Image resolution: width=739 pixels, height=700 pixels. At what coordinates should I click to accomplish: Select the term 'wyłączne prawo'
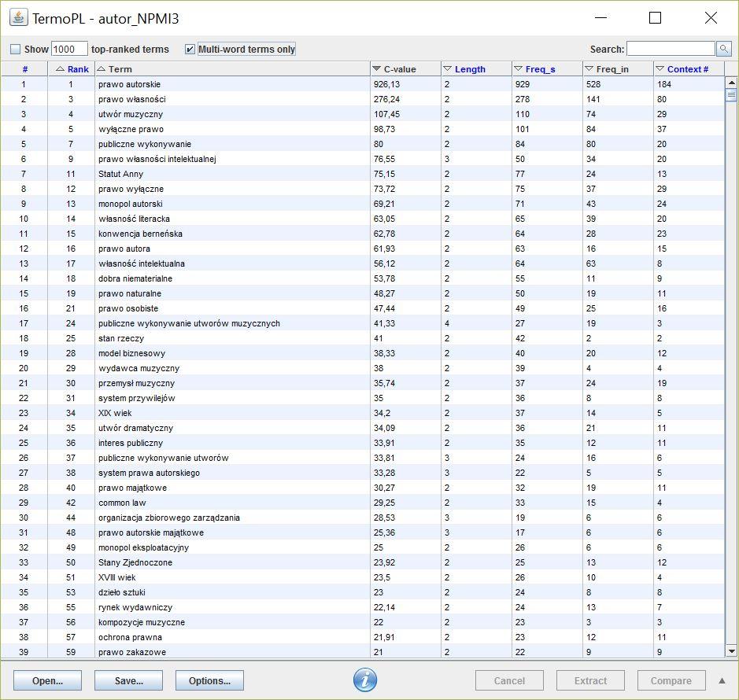pyautogui.click(x=131, y=129)
